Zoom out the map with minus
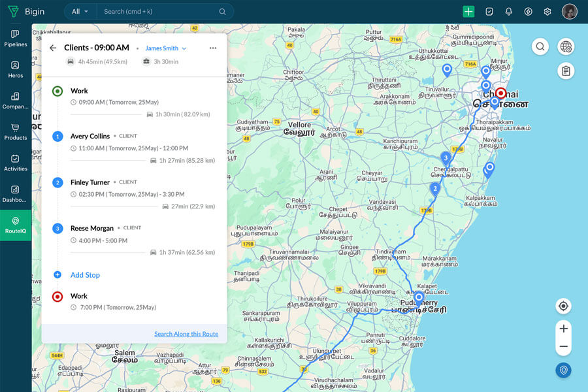The image size is (588, 392). tap(563, 346)
